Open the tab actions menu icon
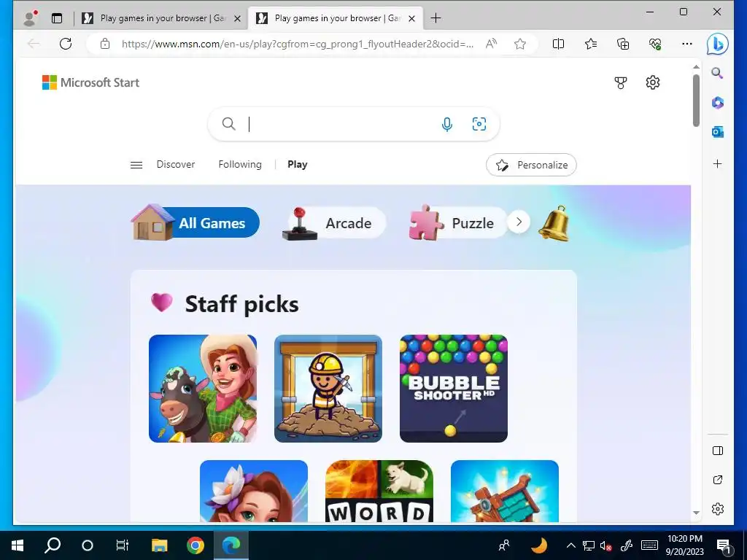Image resolution: width=747 pixels, height=560 pixels. tap(57, 18)
